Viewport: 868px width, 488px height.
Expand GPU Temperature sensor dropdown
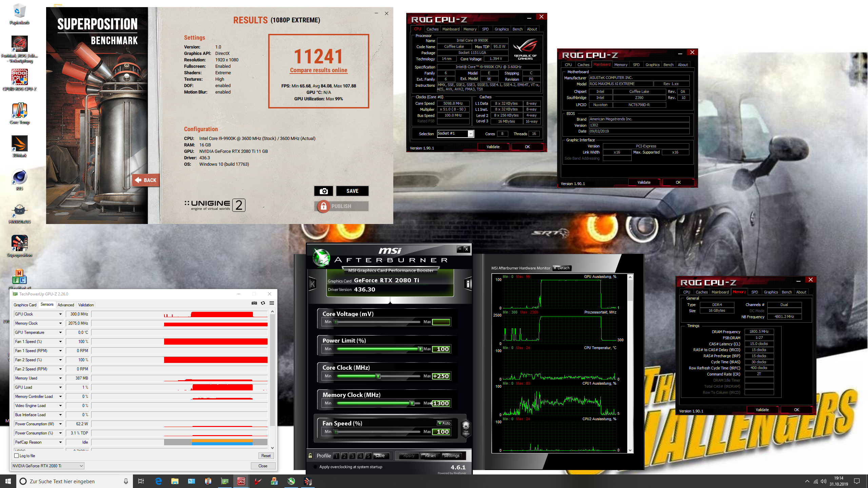pyautogui.click(x=60, y=332)
